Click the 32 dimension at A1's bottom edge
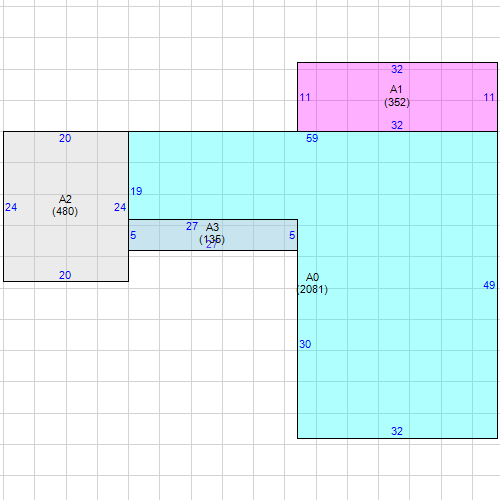 [x=397, y=125]
